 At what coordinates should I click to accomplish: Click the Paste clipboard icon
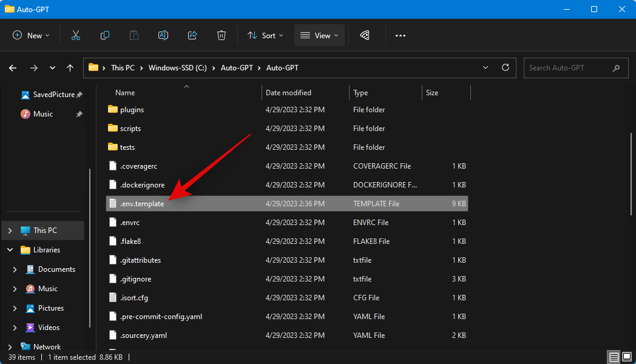tap(134, 35)
